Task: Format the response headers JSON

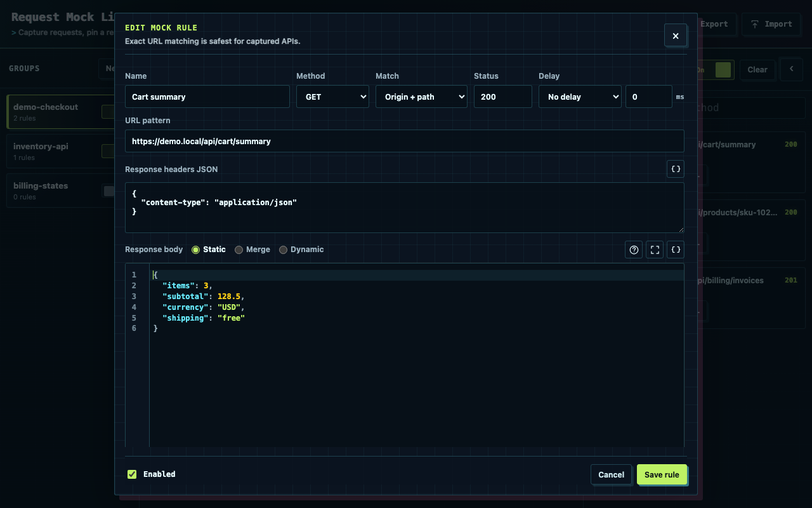Action: tap(676, 169)
